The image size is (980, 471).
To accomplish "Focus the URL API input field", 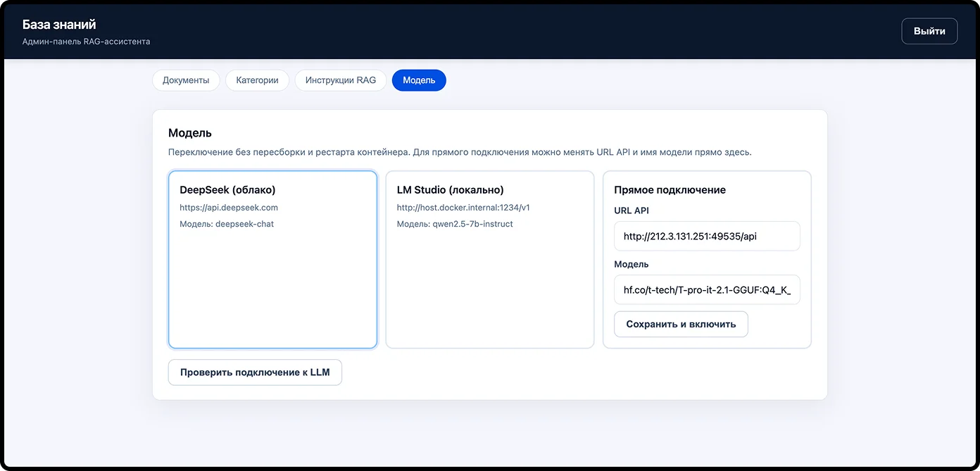I will click(x=707, y=236).
